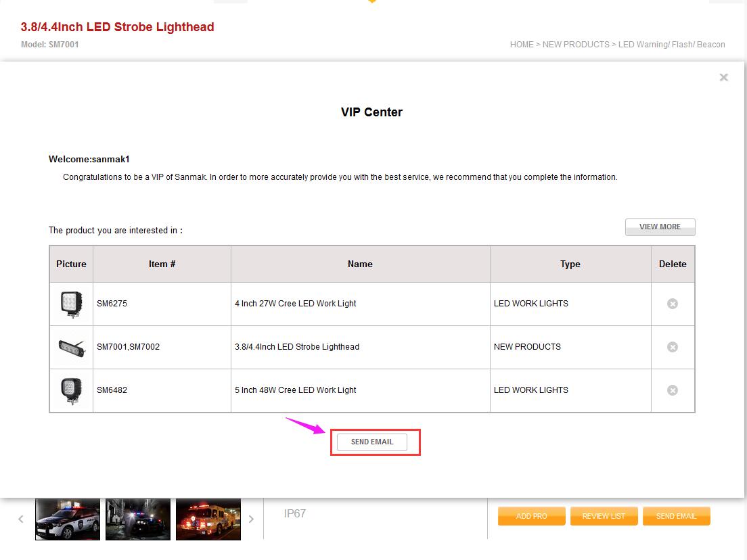The width and height of the screenshot is (747, 560).
Task: Delete the SM7001,SM7002 product row
Action: [672, 347]
